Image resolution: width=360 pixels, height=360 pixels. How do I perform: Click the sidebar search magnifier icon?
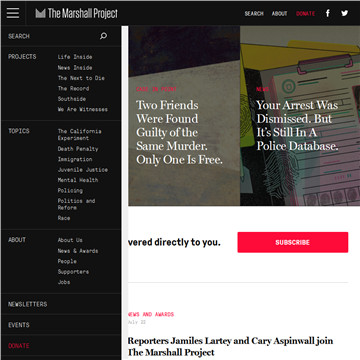coord(104,36)
